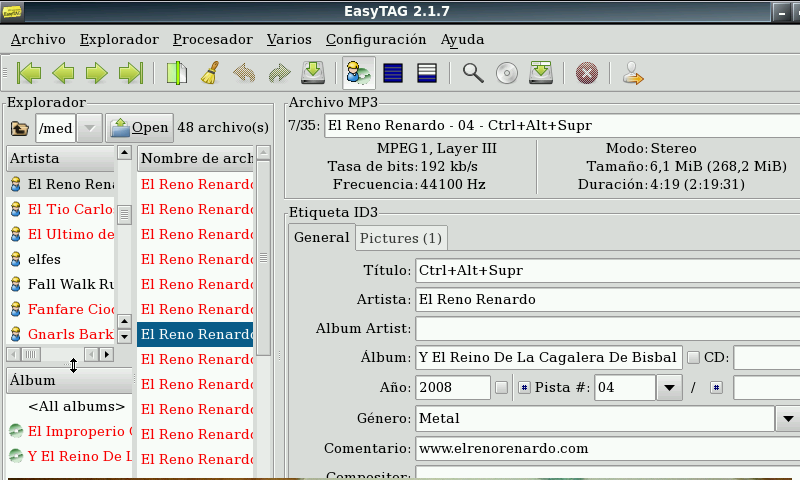Image resolution: width=800 pixels, height=480 pixels.
Task: Open the Archivo menu
Action: [x=38, y=39]
